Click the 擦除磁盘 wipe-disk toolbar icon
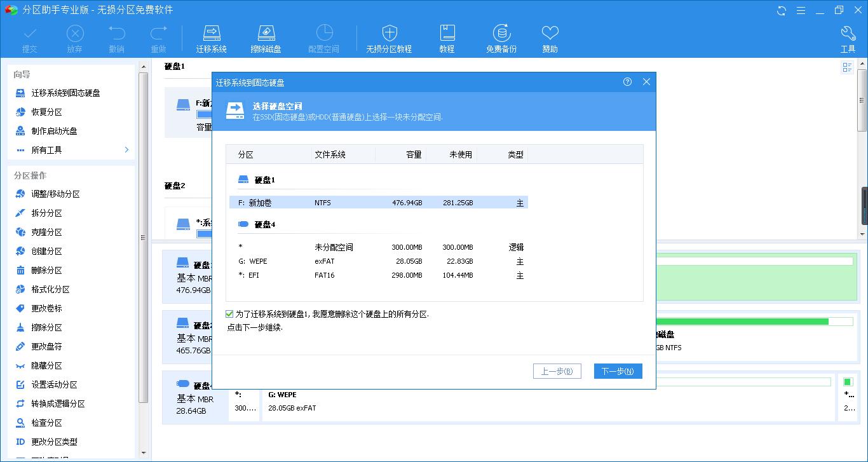868x462 pixels. 266,37
